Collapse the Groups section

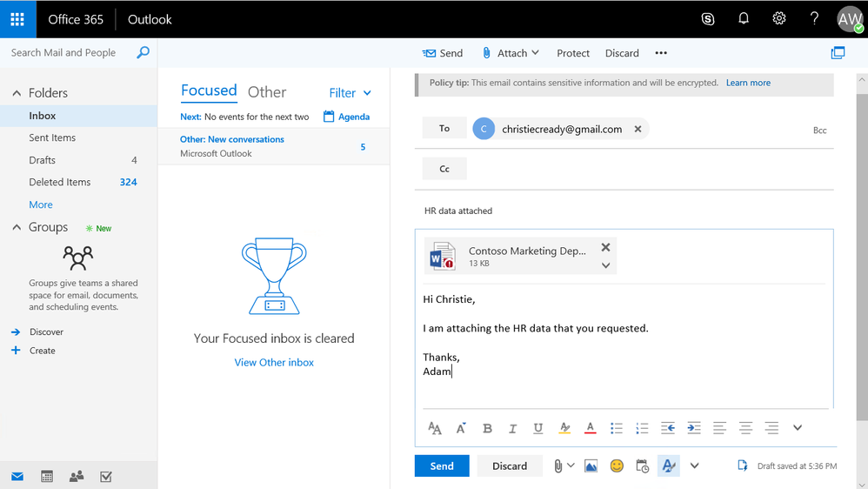(x=17, y=227)
